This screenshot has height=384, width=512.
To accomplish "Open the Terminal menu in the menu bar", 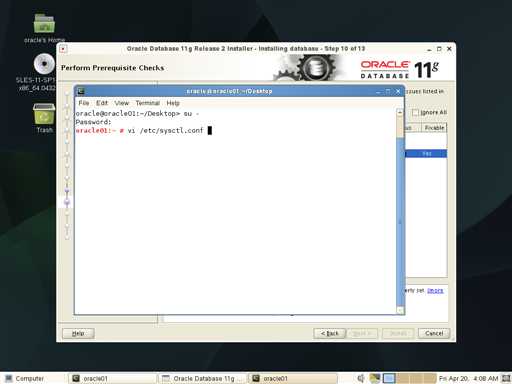I will (148, 103).
